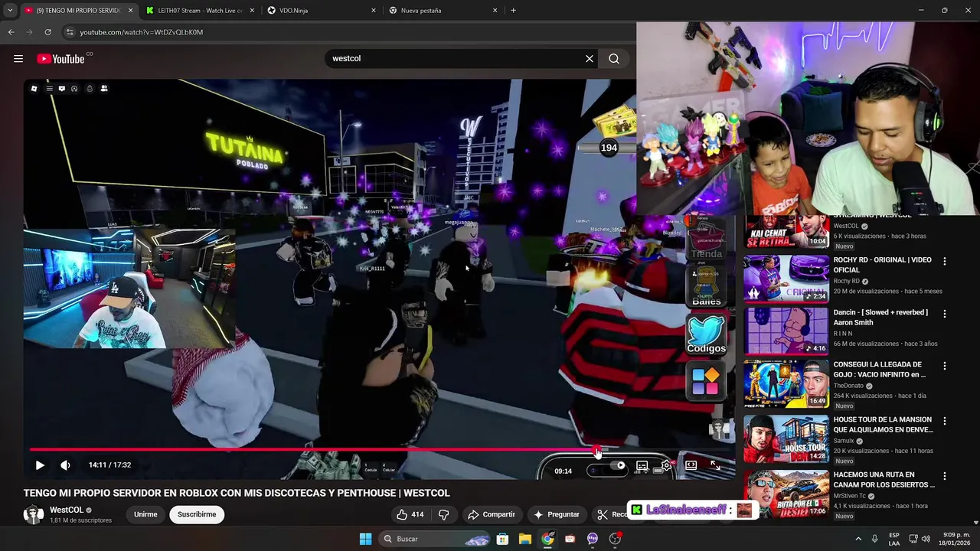This screenshot has height=551, width=980.
Task: Open the player settings gear
Action: [667, 465]
